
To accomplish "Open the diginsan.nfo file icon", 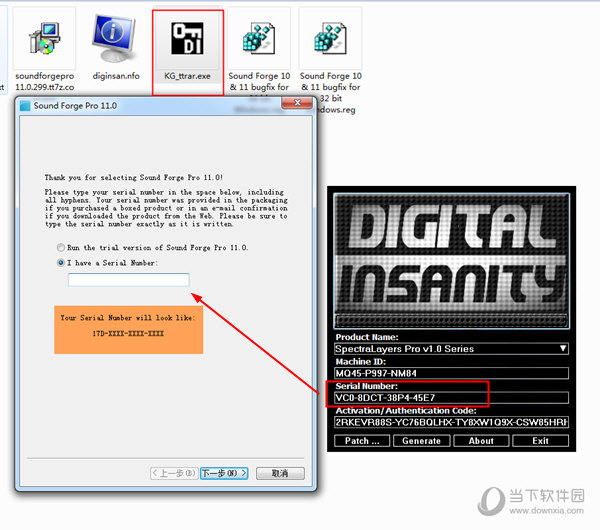I will [x=114, y=38].
